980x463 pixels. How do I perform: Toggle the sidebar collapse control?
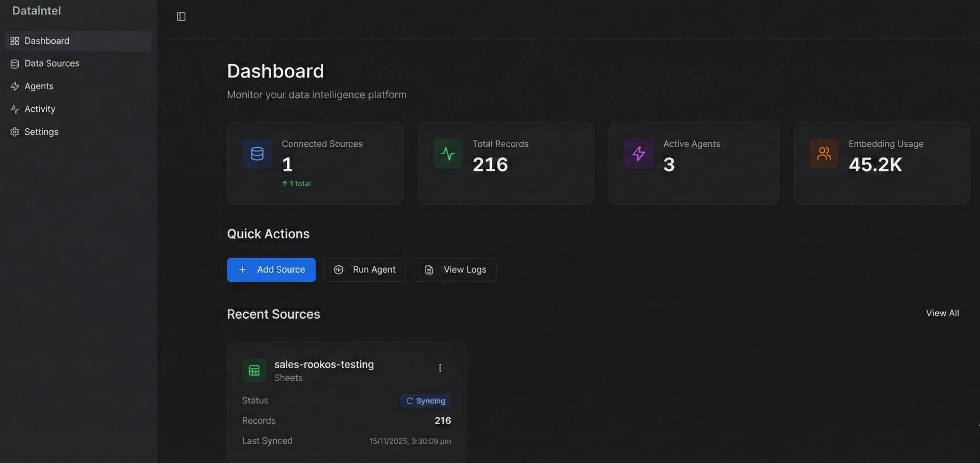[181, 17]
